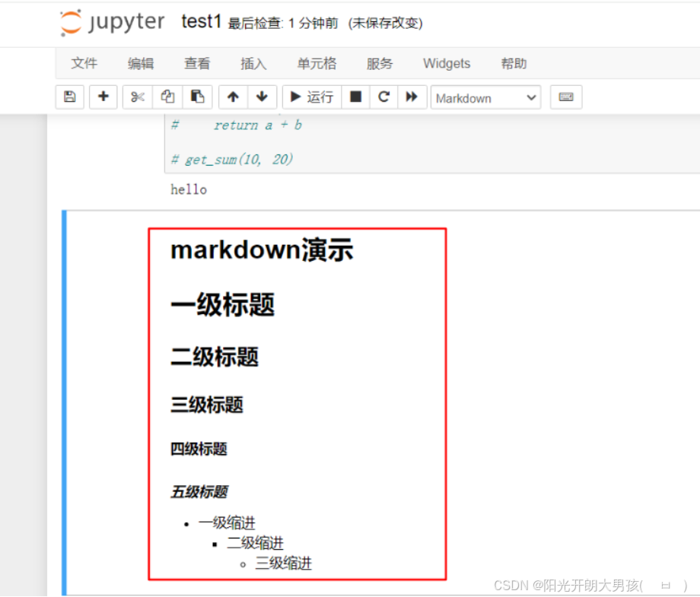The width and height of the screenshot is (700, 597).
Task: Add a new cell with the plus icon
Action: (103, 97)
